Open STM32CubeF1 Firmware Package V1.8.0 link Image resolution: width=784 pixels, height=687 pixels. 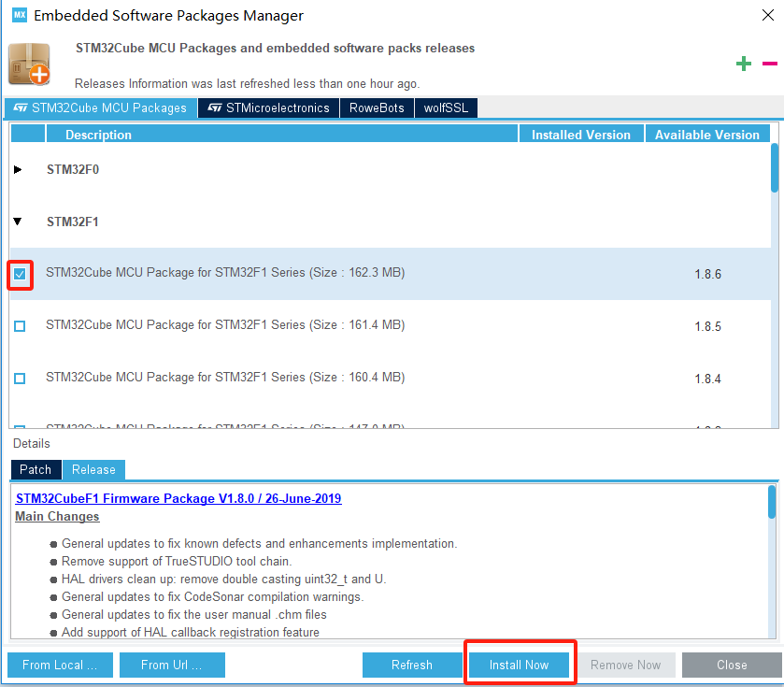(x=178, y=498)
